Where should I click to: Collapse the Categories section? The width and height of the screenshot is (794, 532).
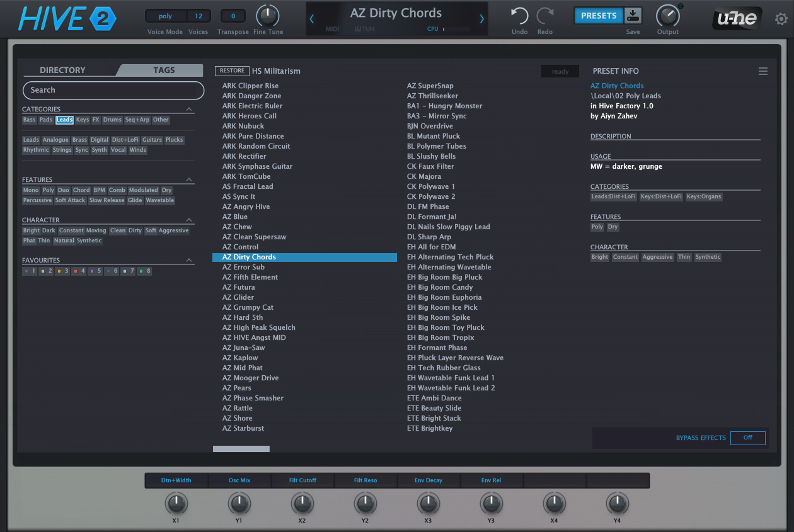click(x=189, y=109)
